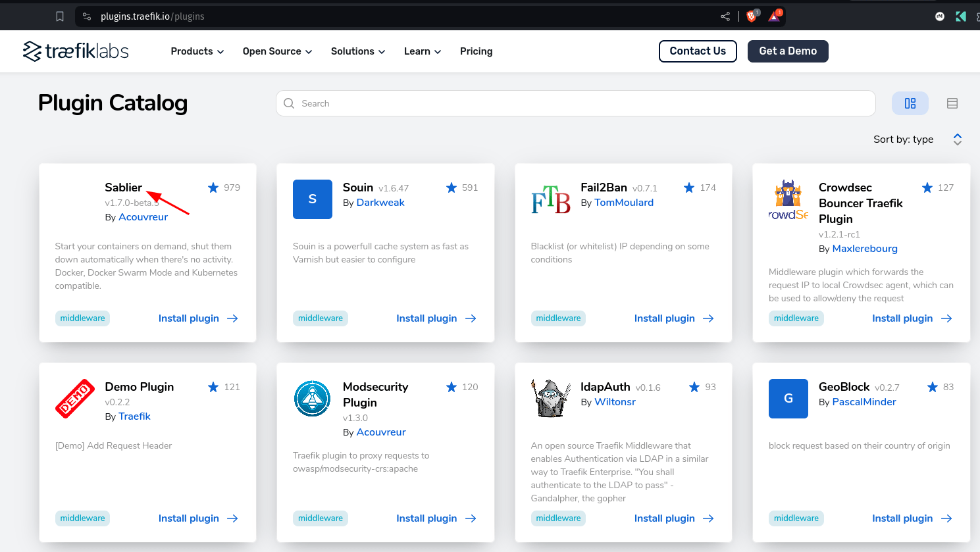Screen dimensions: 980x552
Task: Click star icon on Modsecurity Plugin card
Action: [451, 387]
